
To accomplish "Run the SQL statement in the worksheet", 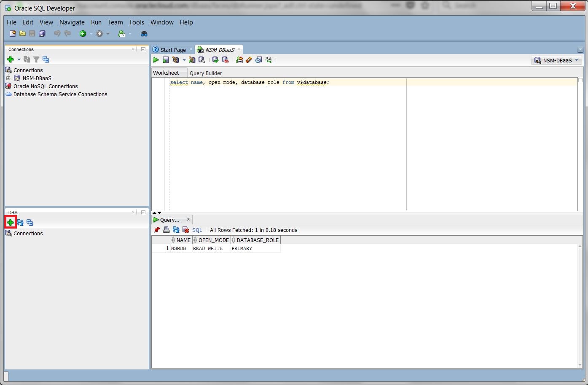I will point(156,60).
